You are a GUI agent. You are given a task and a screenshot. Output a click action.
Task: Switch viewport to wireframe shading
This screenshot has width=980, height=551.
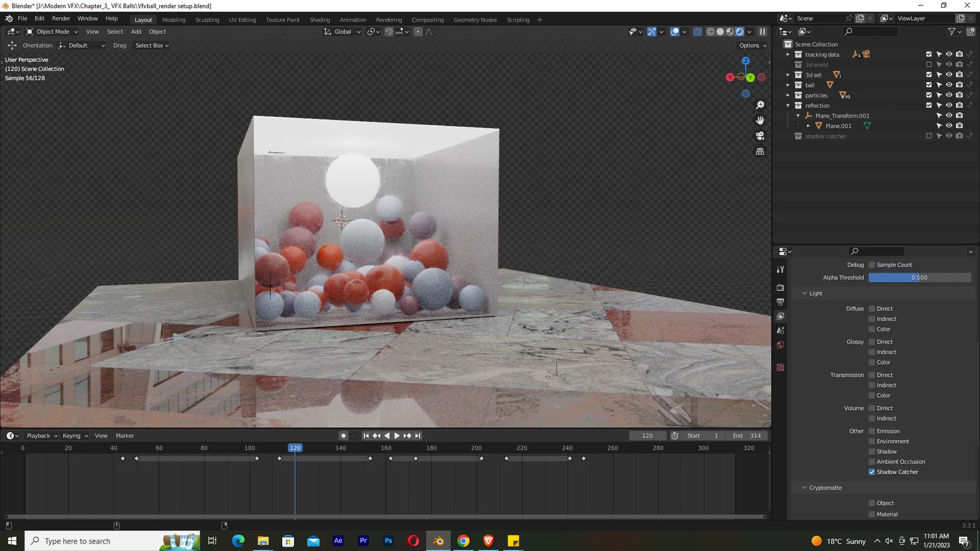tap(710, 31)
